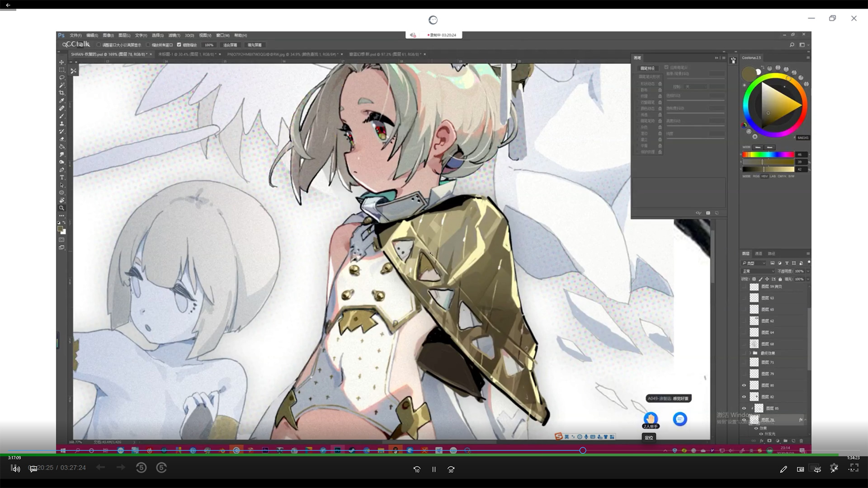Open the 图层(L) menu
Viewport: 868px width, 488px height.
pos(124,35)
